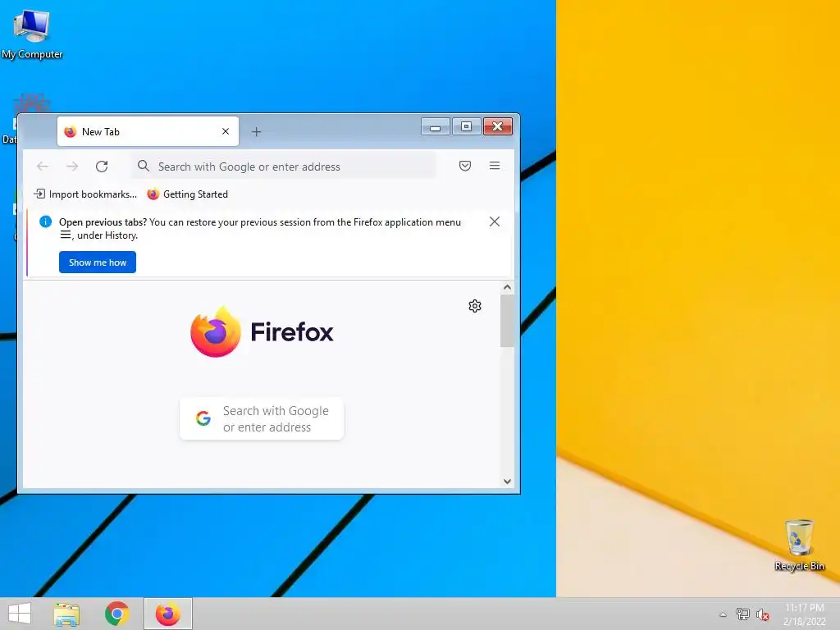Open new tab page settings gear
The height and width of the screenshot is (630, 840).
pyautogui.click(x=475, y=306)
